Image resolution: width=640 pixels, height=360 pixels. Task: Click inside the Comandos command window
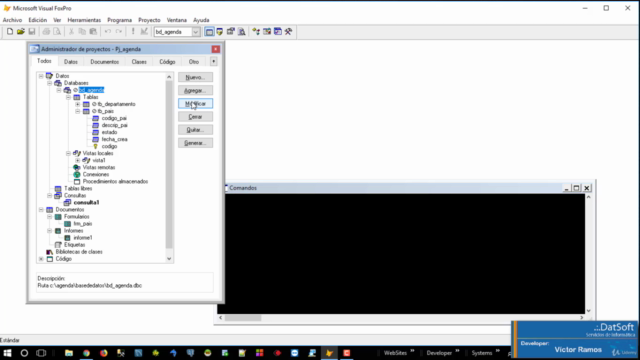(x=401, y=253)
